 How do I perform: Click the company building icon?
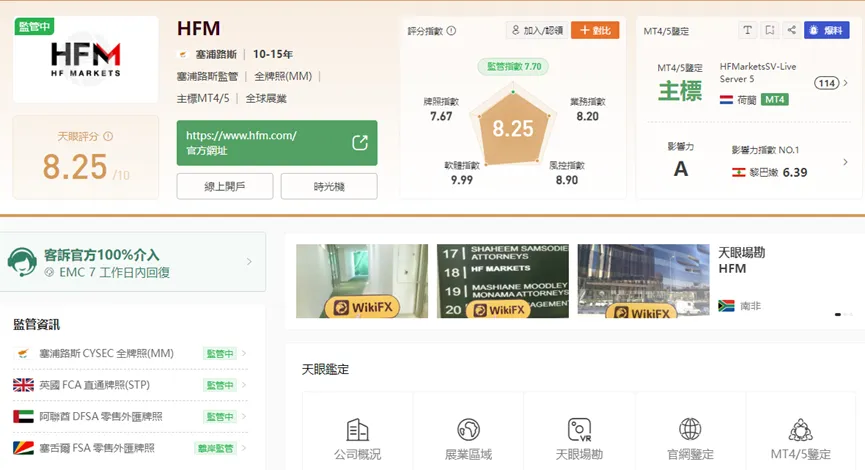click(357, 430)
